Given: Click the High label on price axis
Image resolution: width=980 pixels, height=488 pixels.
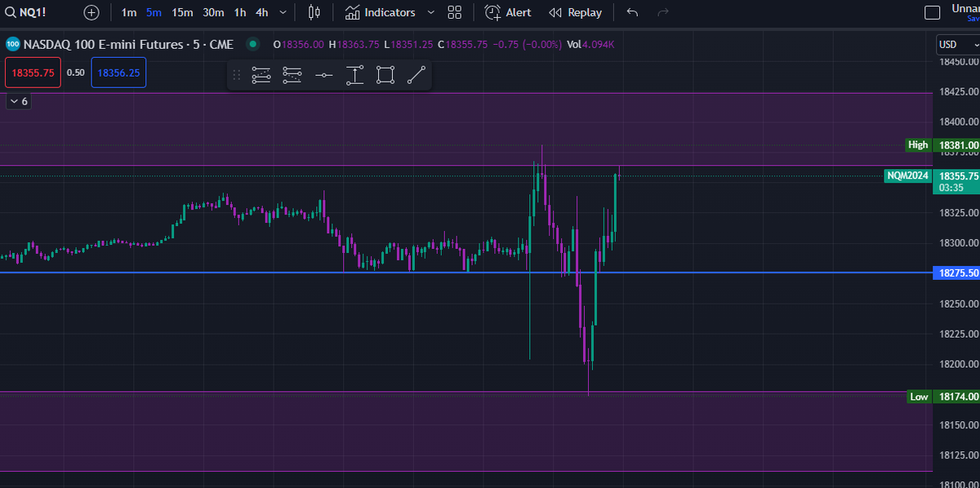Looking at the screenshot, I should [x=918, y=144].
